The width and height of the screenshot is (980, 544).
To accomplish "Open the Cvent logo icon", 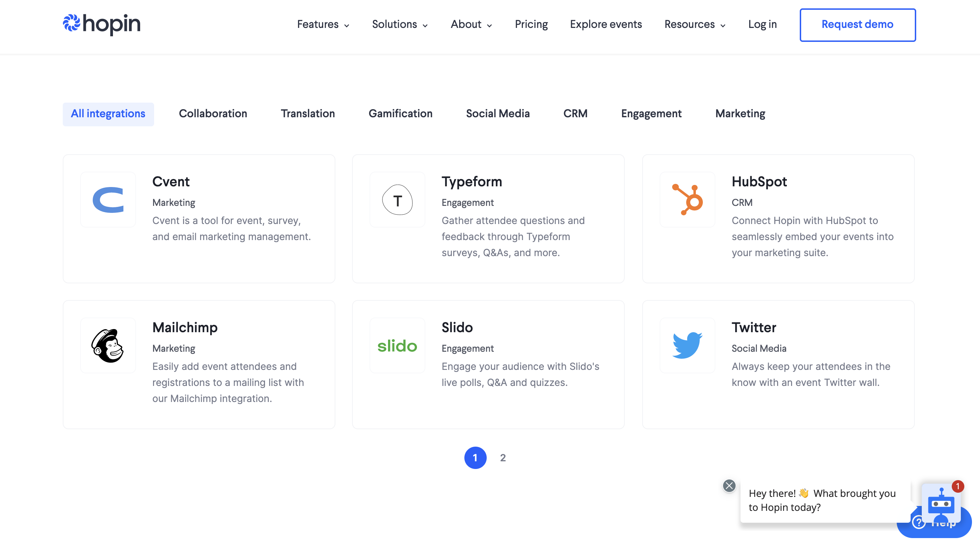I will [x=108, y=200].
